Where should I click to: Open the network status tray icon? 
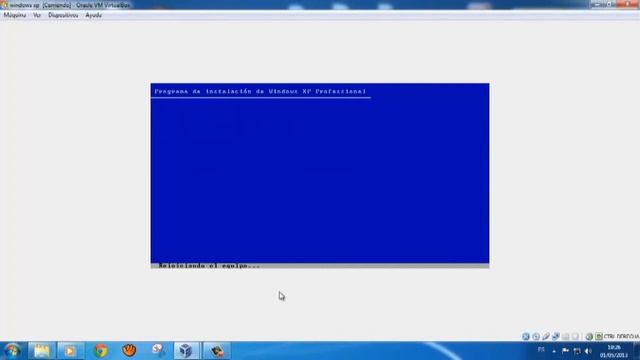click(x=577, y=351)
